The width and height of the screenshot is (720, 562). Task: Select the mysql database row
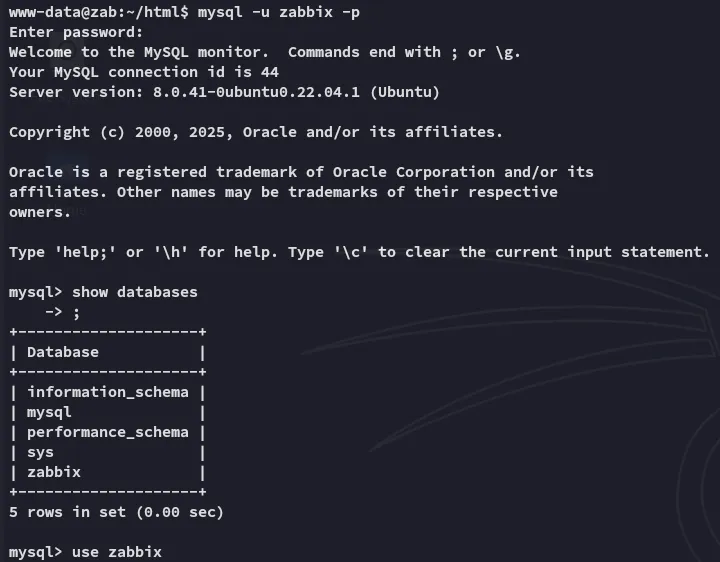click(107, 412)
